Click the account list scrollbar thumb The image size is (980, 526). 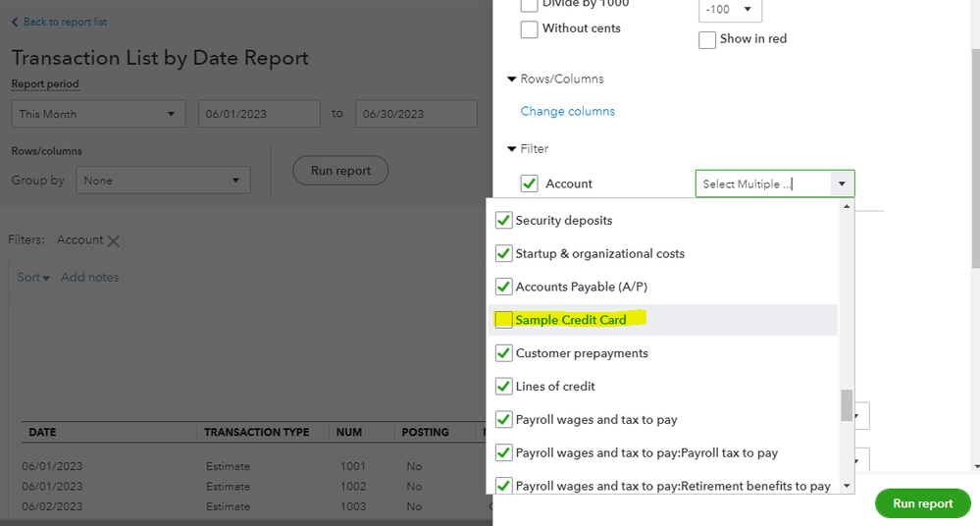click(x=847, y=405)
